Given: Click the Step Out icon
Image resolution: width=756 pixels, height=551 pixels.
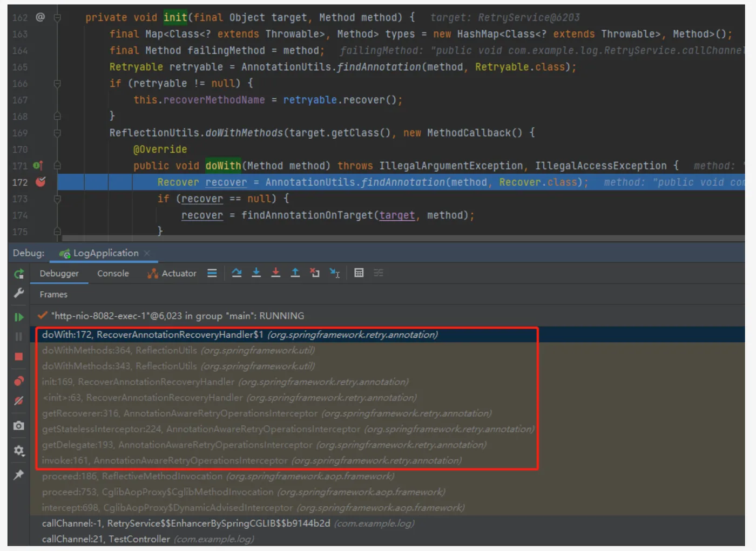Looking at the screenshot, I should click(x=295, y=273).
